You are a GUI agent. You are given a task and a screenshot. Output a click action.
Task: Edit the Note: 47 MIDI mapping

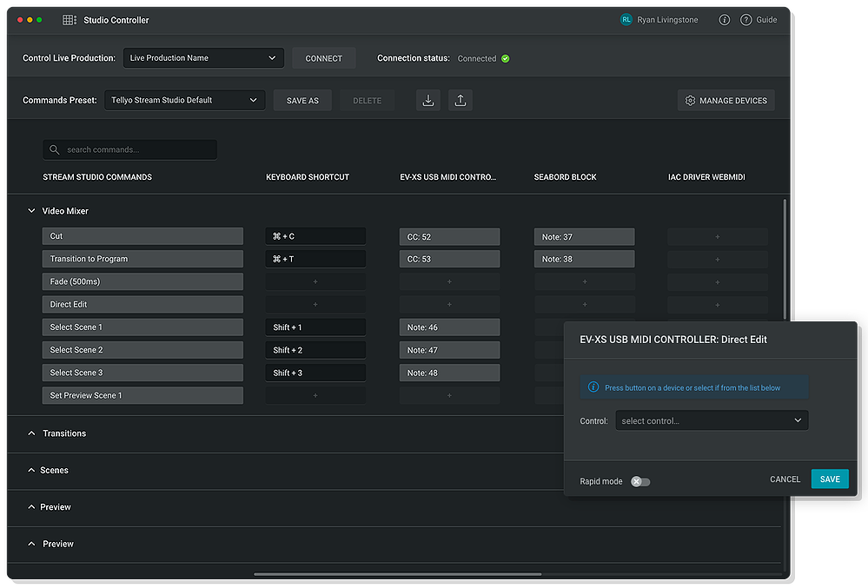449,350
